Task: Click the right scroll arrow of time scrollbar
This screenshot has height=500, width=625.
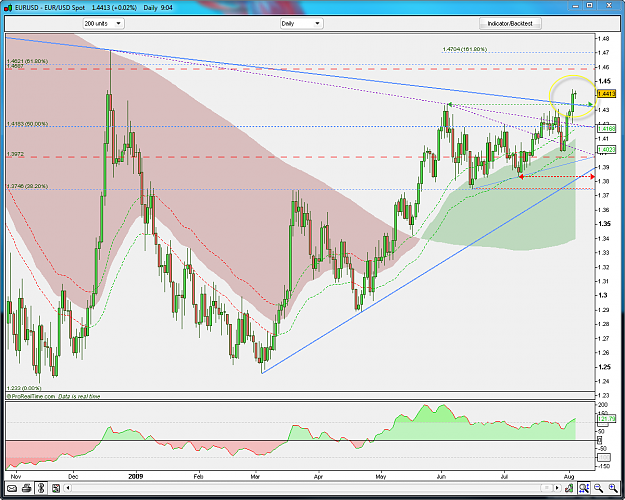Action: tap(557, 488)
